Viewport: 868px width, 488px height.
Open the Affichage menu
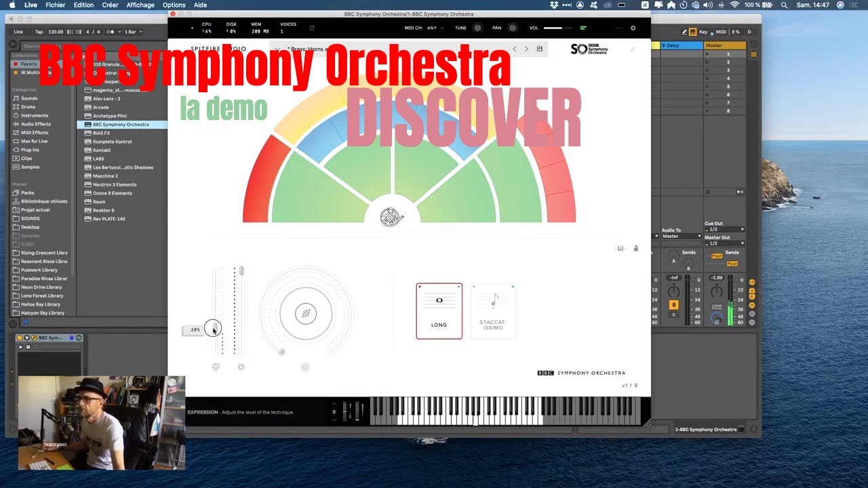[x=140, y=5]
